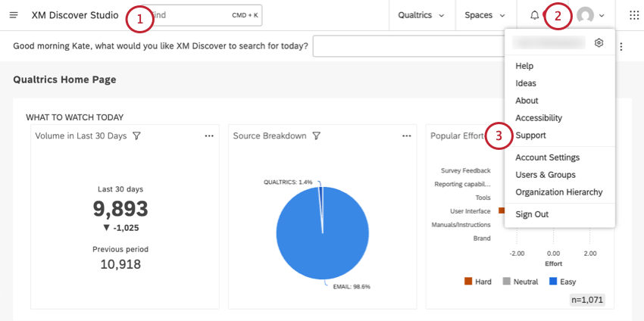Open the apps grid launcher icon
The width and height of the screenshot is (644, 321).
(x=633, y=15)
